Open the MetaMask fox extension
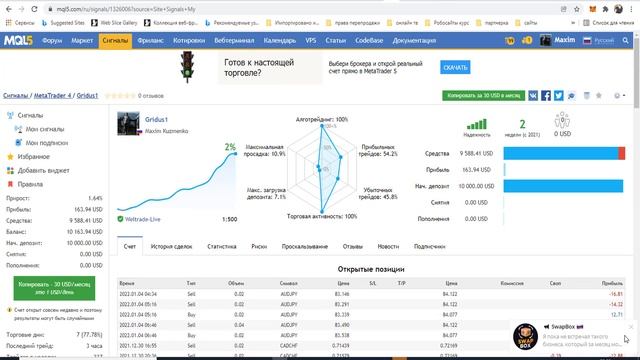Image resolution: width=640 pixels, height=360 pixels. [592, 9]
